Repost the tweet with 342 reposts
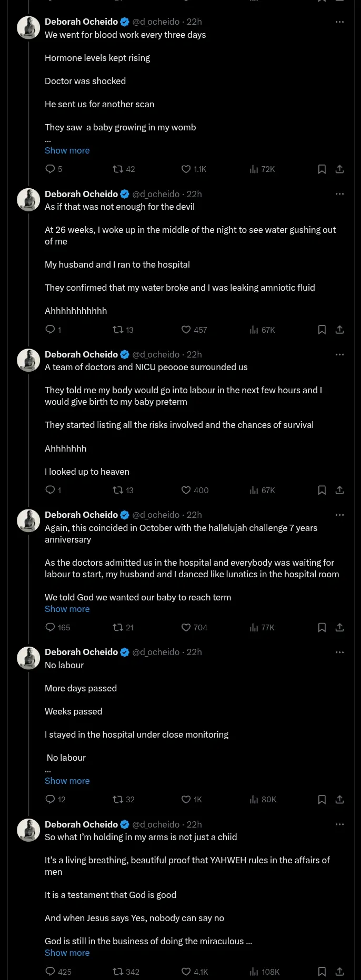Screen dimensions: 361x980 (118, 972)
